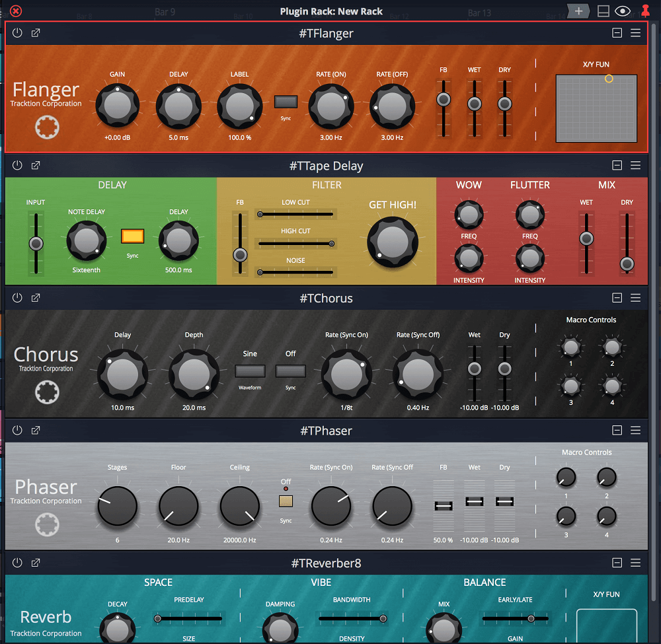Click the HIGH CUT slider handle
661x644 pixels.
[x=332, y=244]
